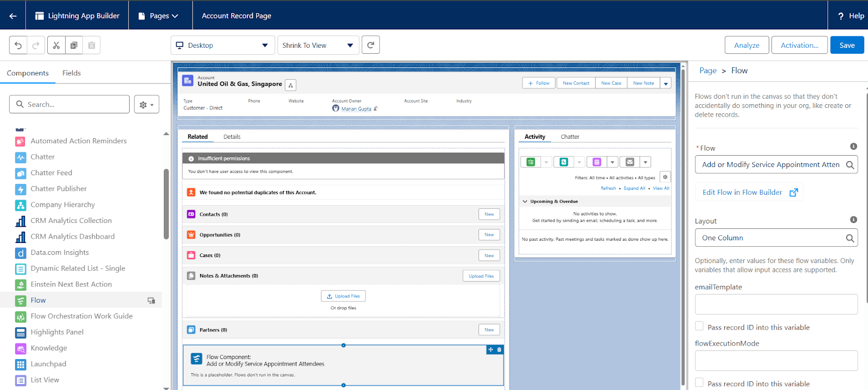
Task: Click the Flow component icon in list
Action: point(21,301)
